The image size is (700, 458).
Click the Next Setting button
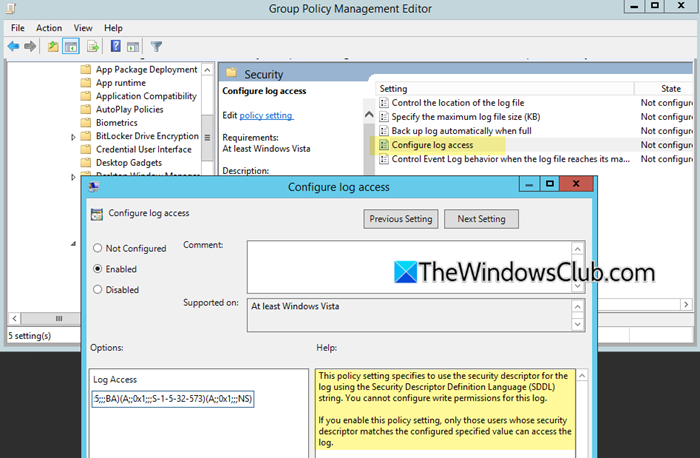481,219
